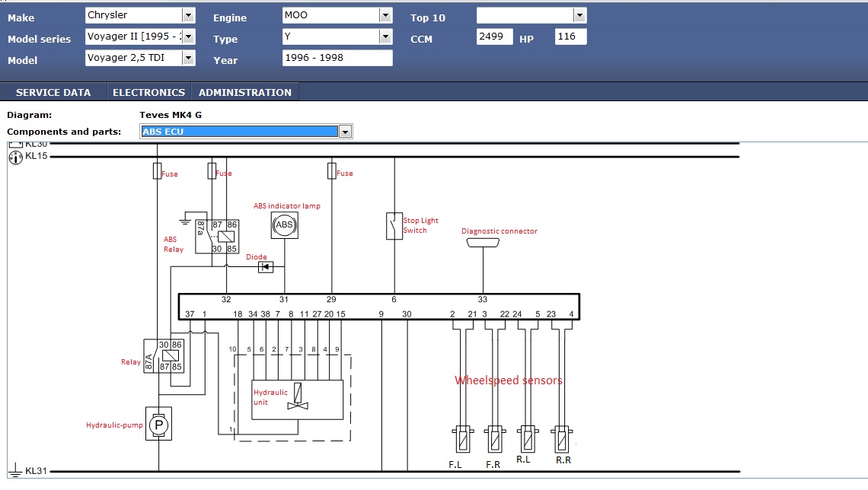Click the F.L wheel speed sensor symbol
Image resolution: width=868 pixels, height=490 pixels.
[x=463, y=439]
